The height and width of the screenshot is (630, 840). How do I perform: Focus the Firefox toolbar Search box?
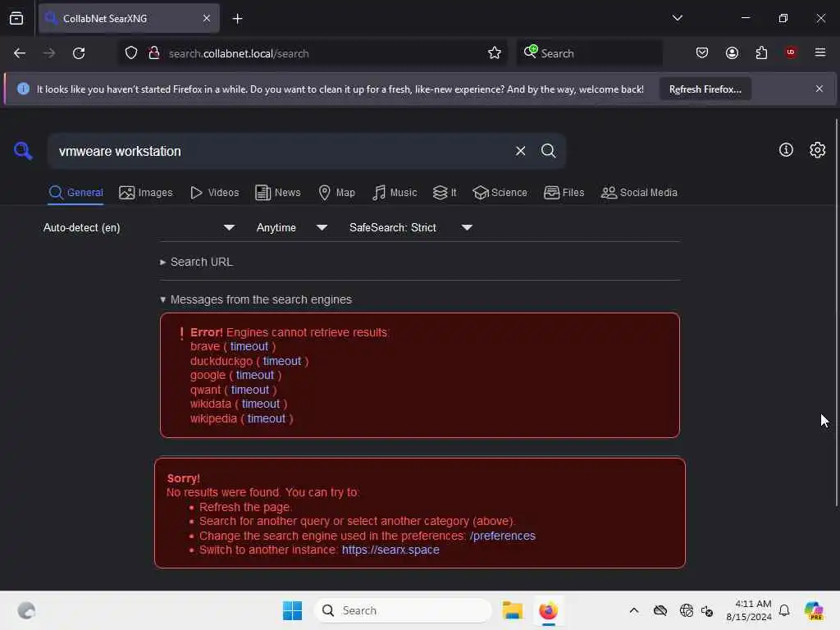point(589,53)
